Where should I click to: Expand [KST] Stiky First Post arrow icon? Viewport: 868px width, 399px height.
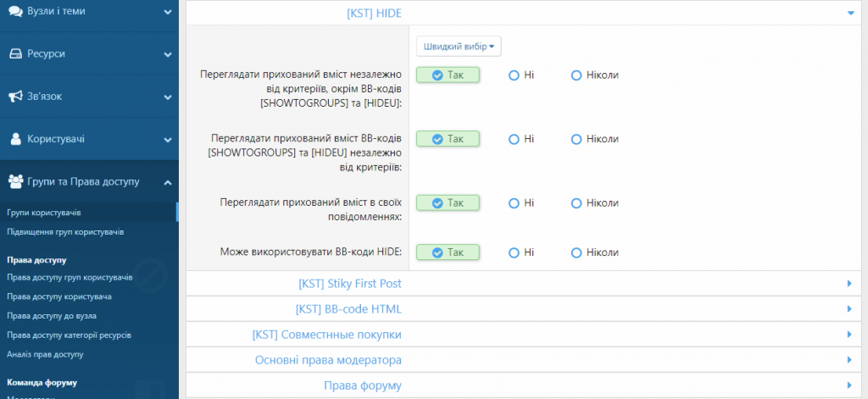point(849,284)
